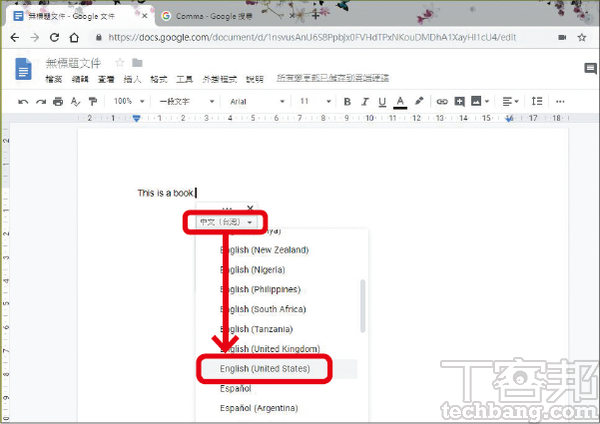Viewport: 600px width, 424px height.
Task: Open comments history icon
Action: 590,69
